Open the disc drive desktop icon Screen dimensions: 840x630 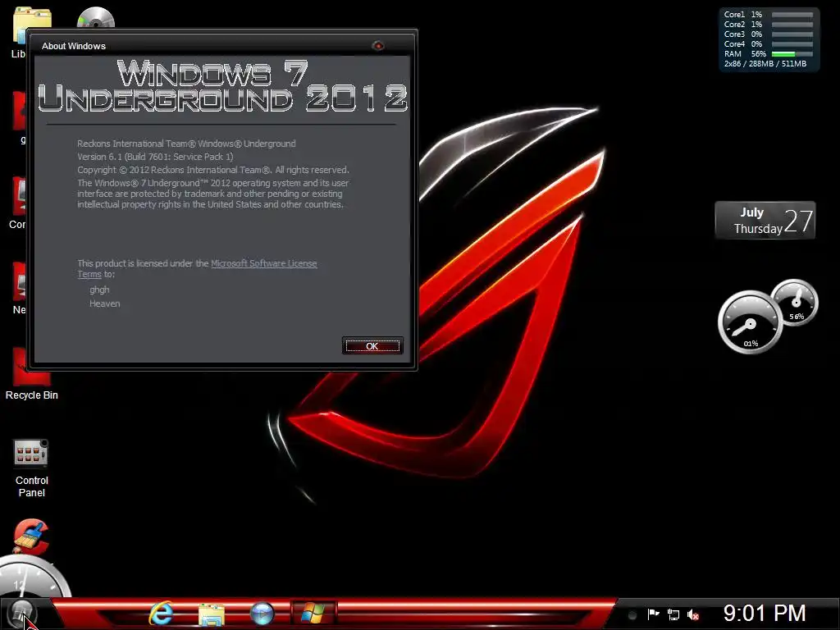click(96, 17)
